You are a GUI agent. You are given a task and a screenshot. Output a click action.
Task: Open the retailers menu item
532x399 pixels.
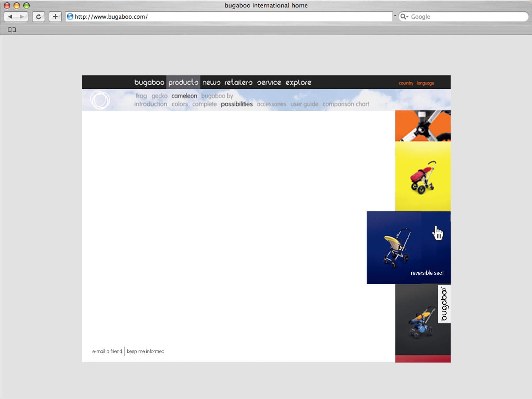238,82
